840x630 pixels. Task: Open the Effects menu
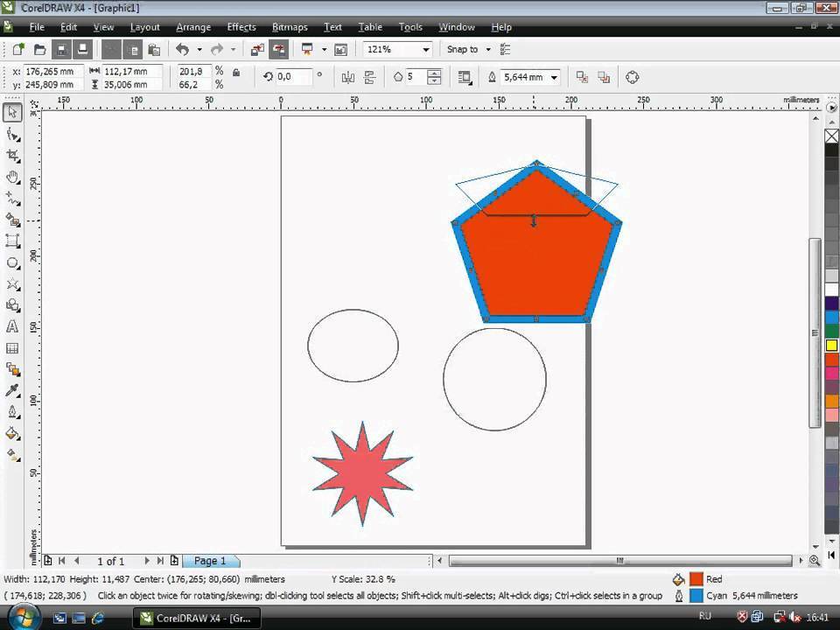(x=241, y=27)
